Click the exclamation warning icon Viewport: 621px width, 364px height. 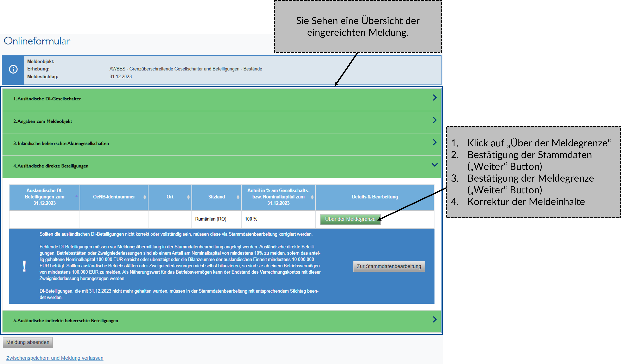click(x=24, y=266)
